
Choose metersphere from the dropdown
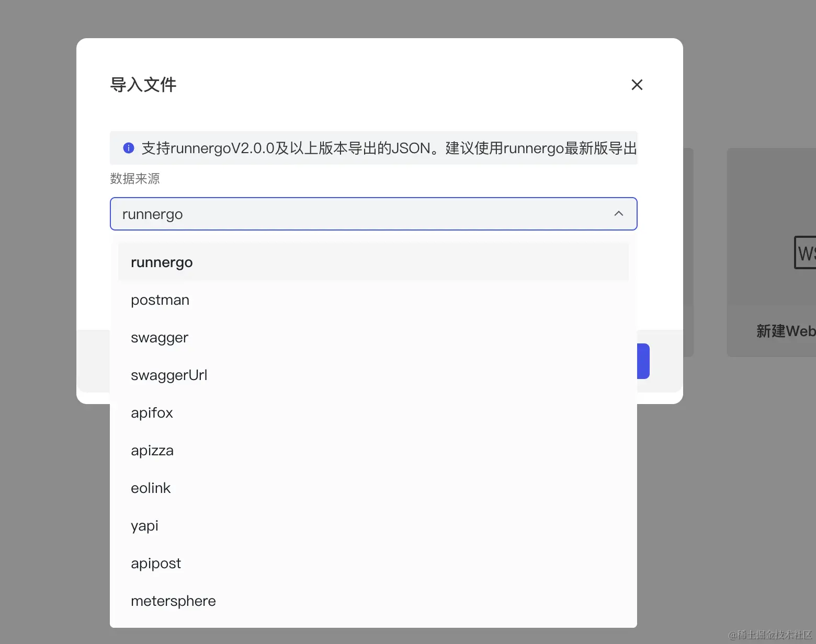pos(373,601)
